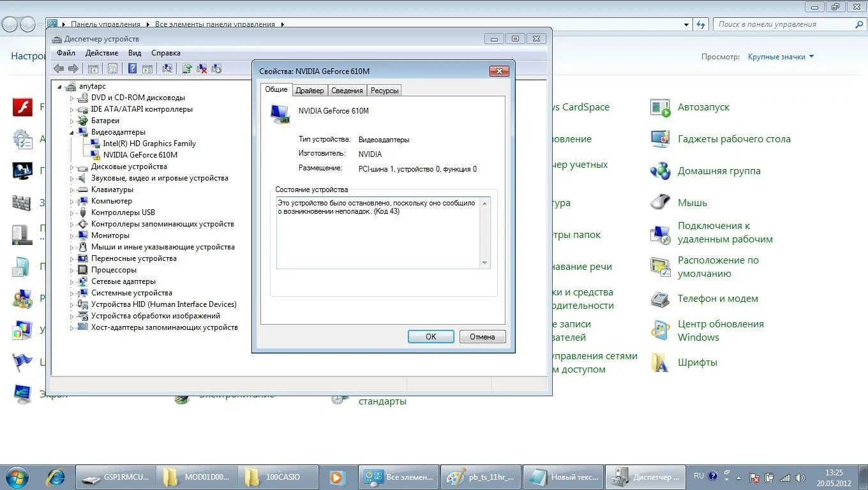This screenshot has height=490, width=868.
Task: Click the red-X Uninstall device toolbar icon
Action: tap(202, 68)
